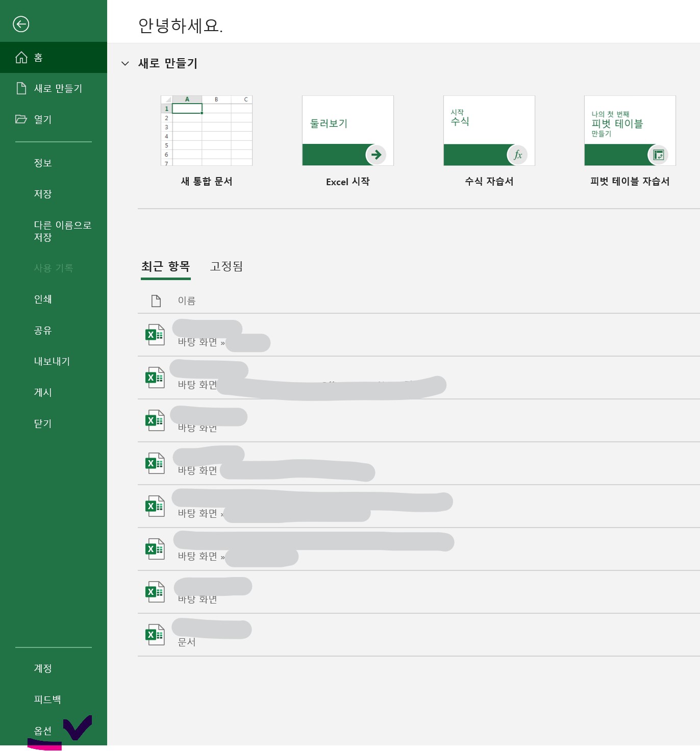Open the 새 통합 문서 blank workbook thumbnail

[207, 131]
